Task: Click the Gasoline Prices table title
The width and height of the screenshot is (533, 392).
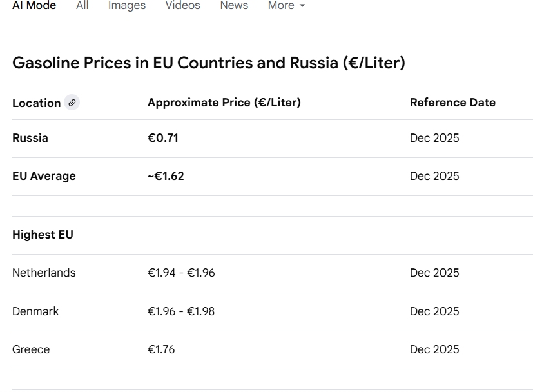Action: pos(209,63)
